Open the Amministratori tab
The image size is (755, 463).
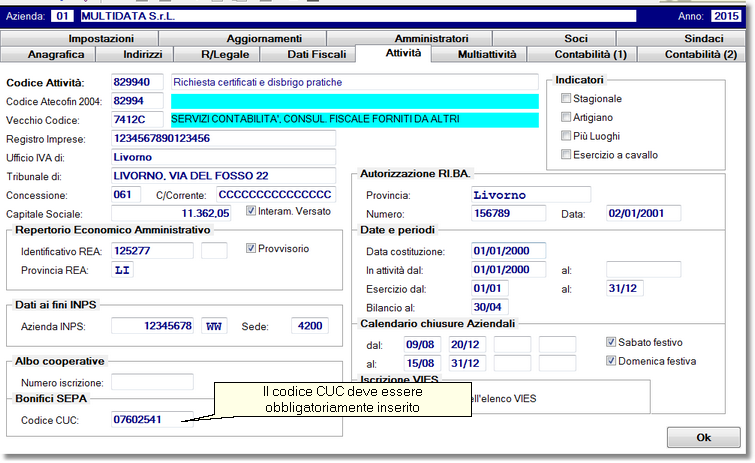(409, 39)
